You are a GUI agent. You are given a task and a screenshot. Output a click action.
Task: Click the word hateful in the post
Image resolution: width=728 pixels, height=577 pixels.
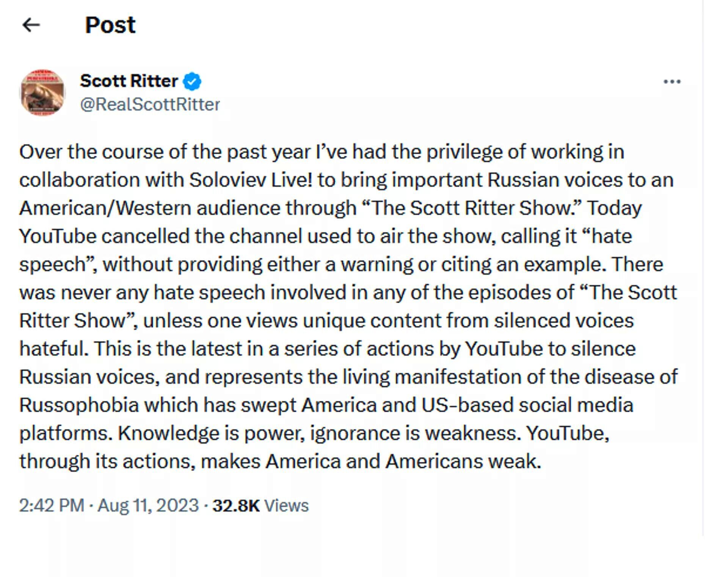click(54, 349)
